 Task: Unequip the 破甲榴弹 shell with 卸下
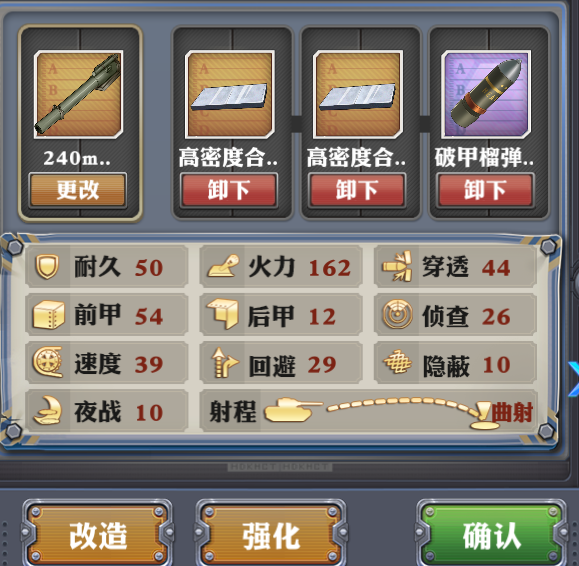tap(485, 190)
